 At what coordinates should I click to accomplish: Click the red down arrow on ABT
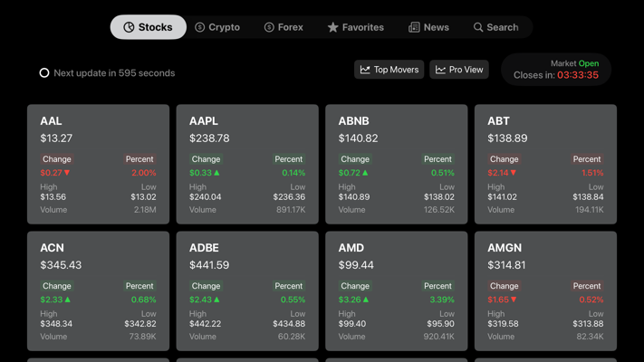click(x=514, y=173)
